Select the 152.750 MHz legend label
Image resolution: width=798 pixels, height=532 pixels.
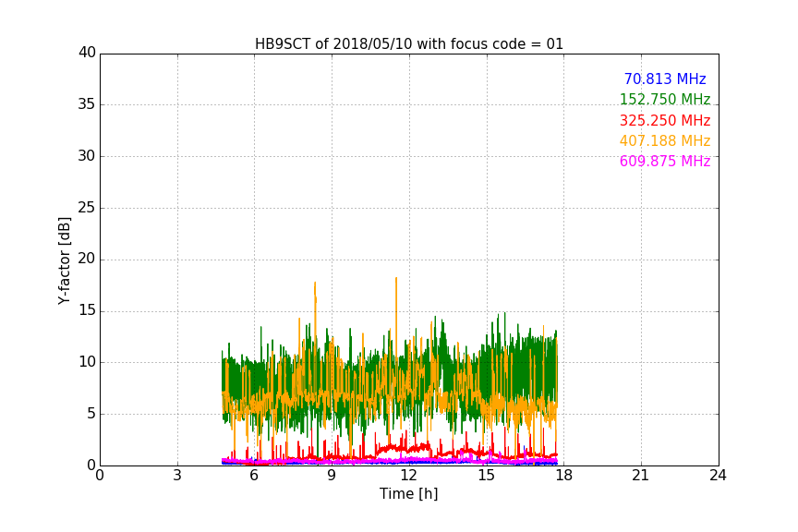[x=665, y=99]
